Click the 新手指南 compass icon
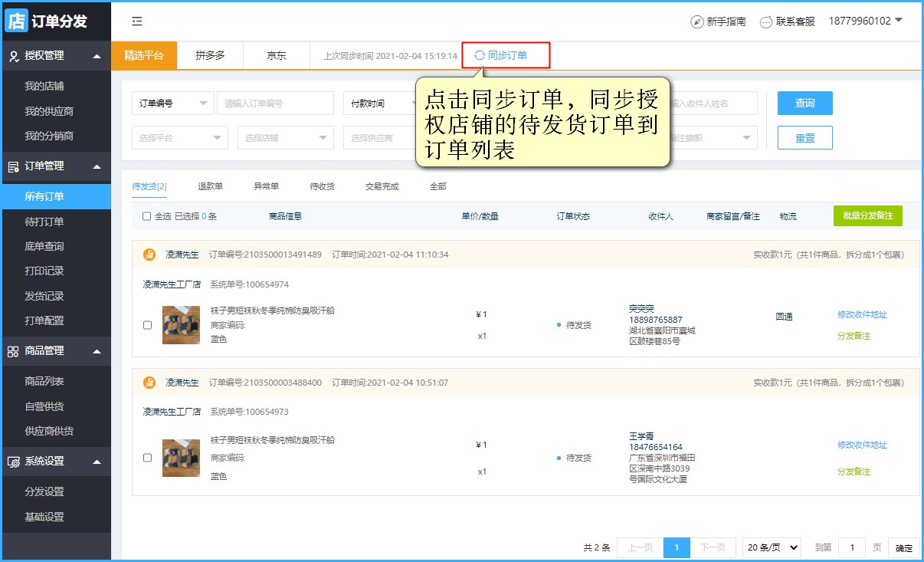Viewport: 924px width, 562px height. 696,21
